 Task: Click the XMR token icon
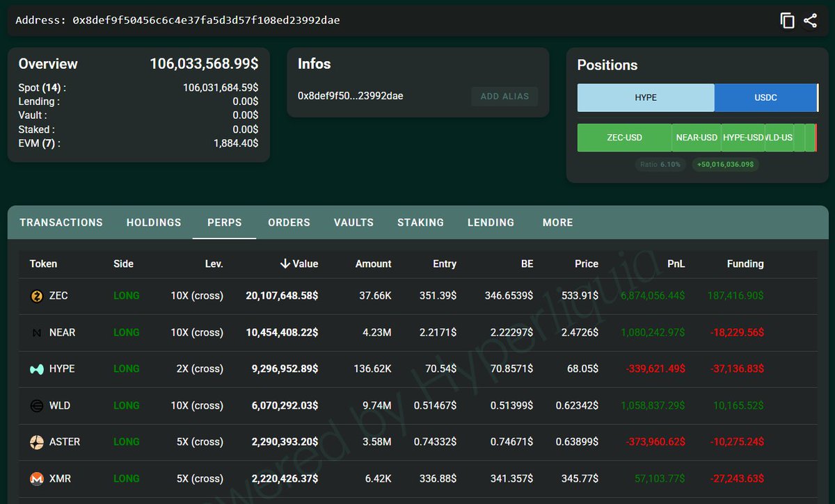[37, 479]
